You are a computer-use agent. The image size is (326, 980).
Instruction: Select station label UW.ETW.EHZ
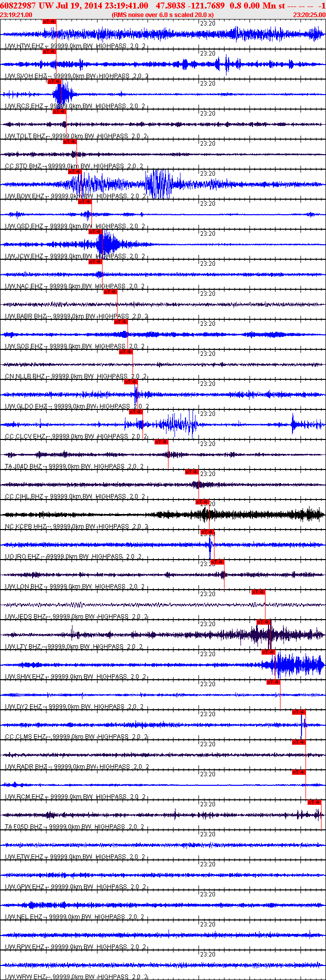(24, 857)
